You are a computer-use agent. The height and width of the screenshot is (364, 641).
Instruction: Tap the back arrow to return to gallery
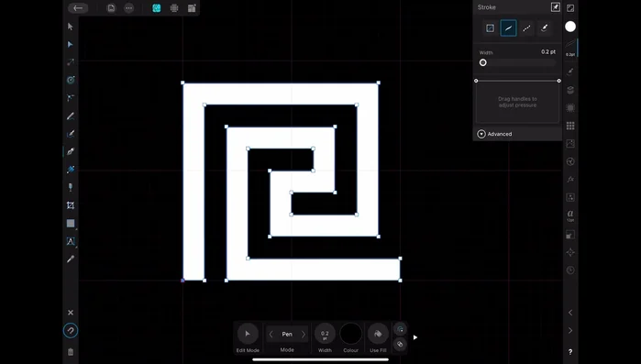(78, 7)
